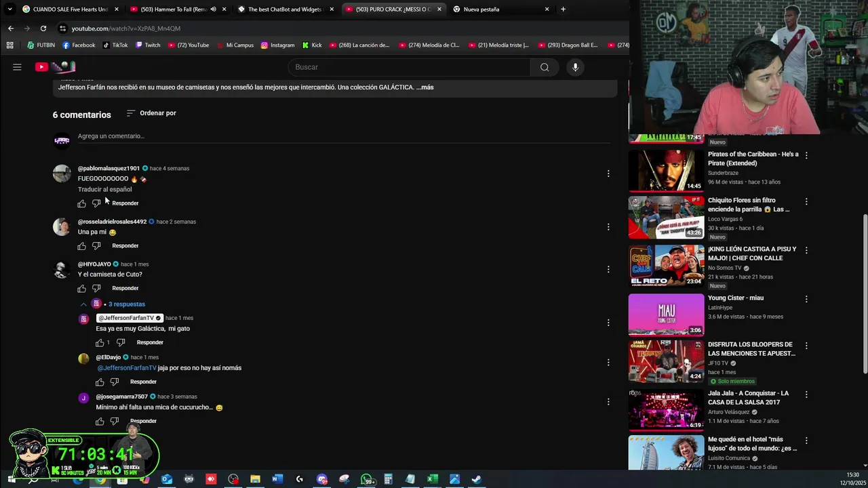
Task: Activate voice search microphone
Action: coord(575,67)
